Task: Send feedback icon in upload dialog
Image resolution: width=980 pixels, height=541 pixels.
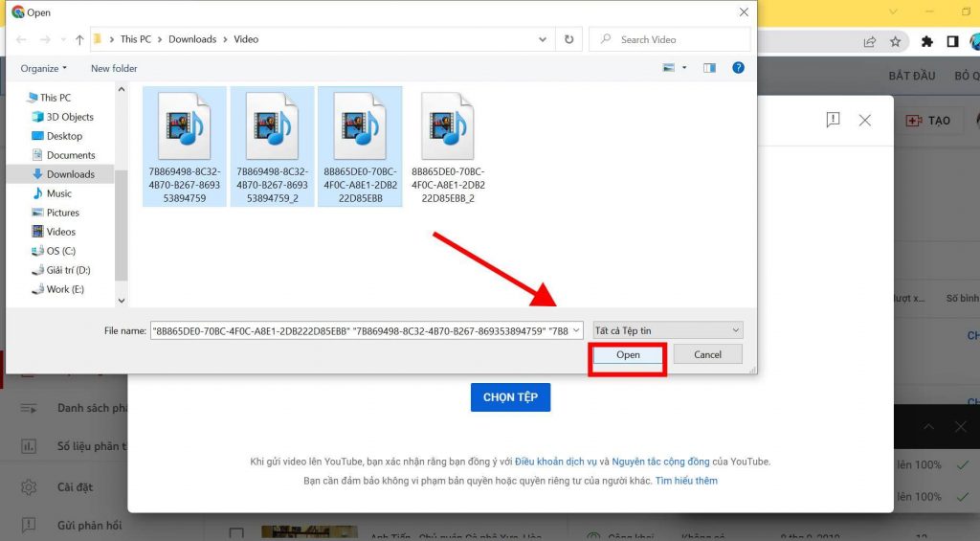Action: [833, 120]
